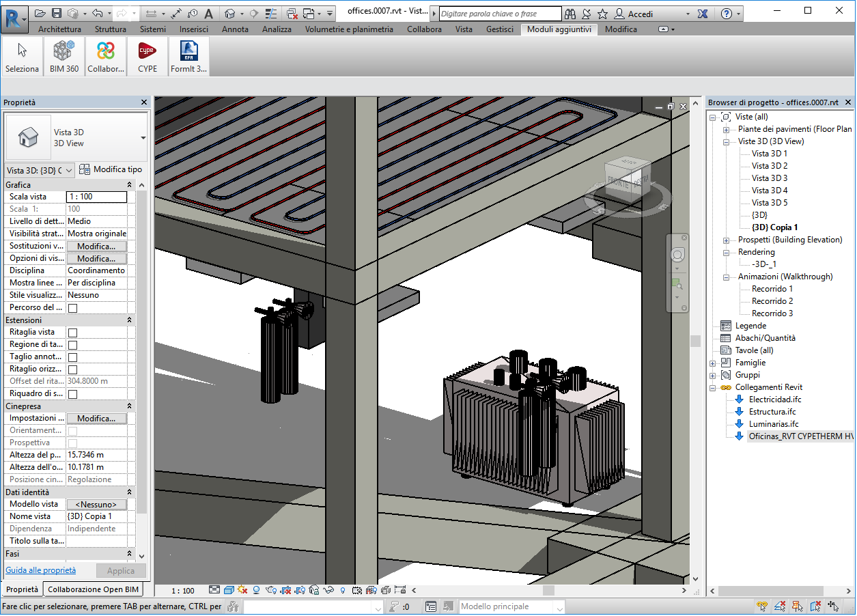Screen dimensions: 857x616
Task: Click the Visual Style icon in view control bar
Action: coord(229,590)
